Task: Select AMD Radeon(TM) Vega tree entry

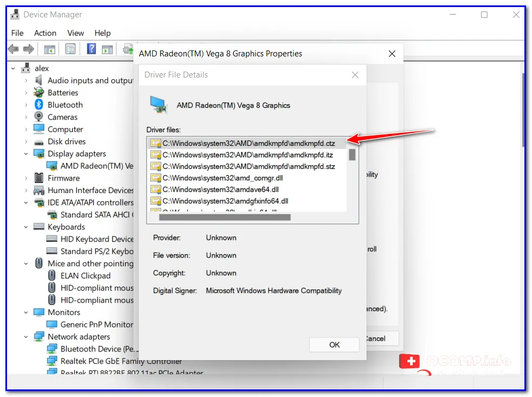Action: click(97, 166)
